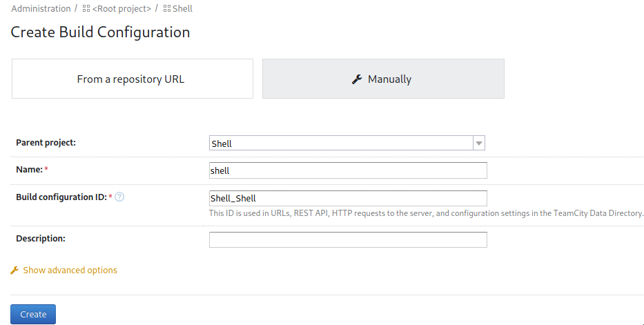
Task: Click the Description label
Action: pos(41,239)
